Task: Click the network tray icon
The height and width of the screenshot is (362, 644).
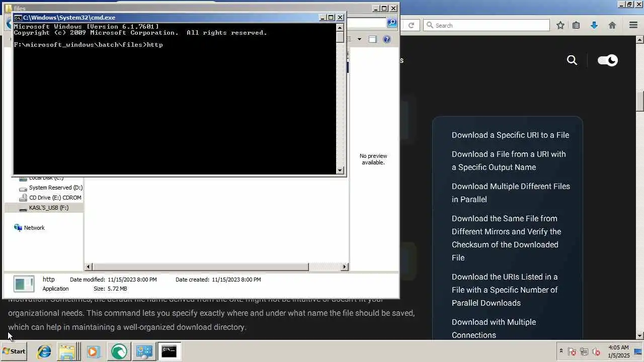Action: click(x=584, y=351)
